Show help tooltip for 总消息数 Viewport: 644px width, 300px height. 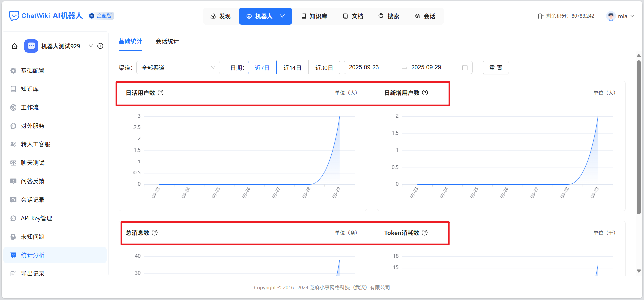(x=155, y=233)
